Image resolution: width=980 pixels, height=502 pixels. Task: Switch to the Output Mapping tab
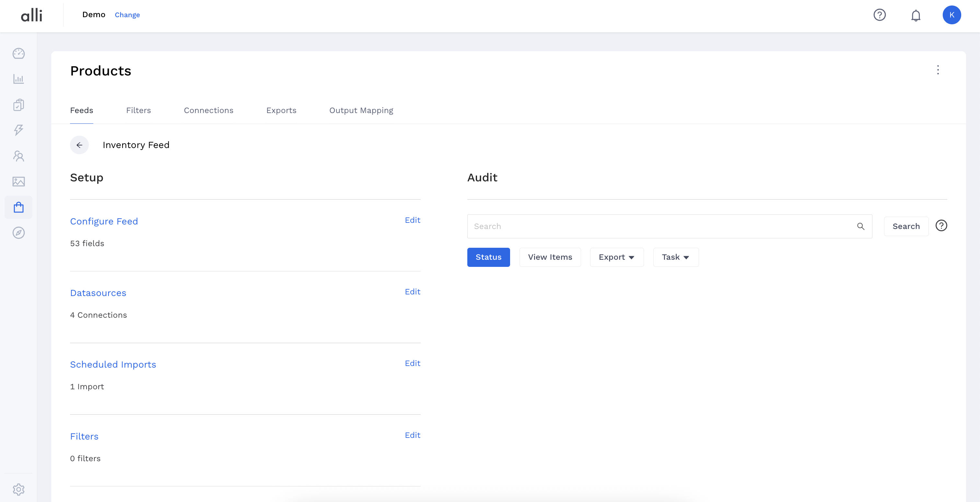pos(361,110)
